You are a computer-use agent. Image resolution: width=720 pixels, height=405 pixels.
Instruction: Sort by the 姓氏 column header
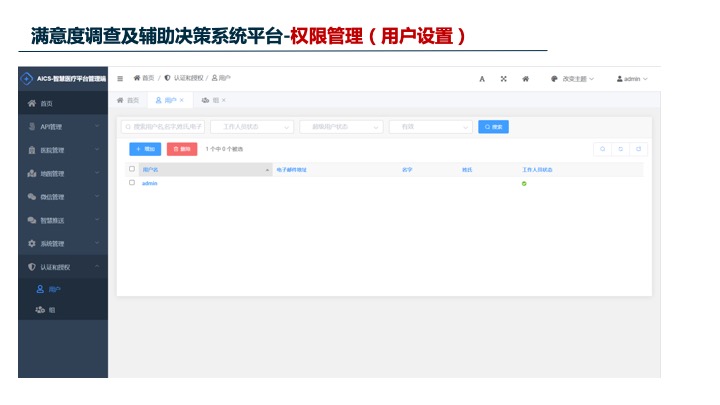467,170
